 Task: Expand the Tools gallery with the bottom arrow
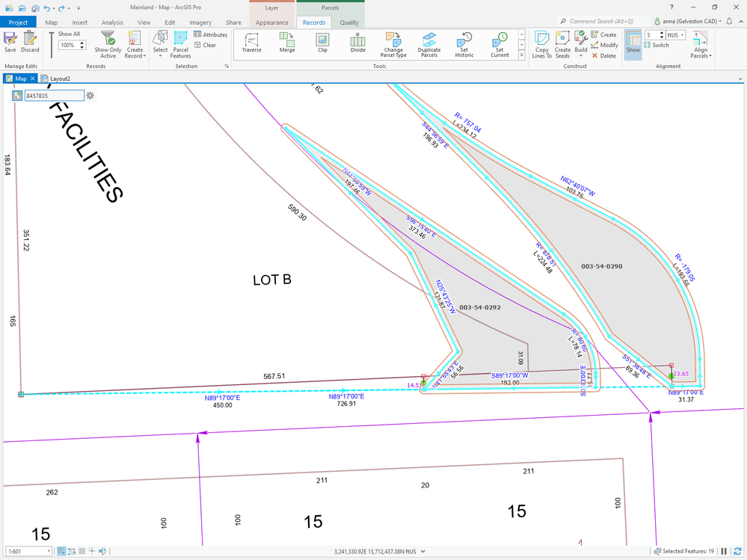coord(522,55)
